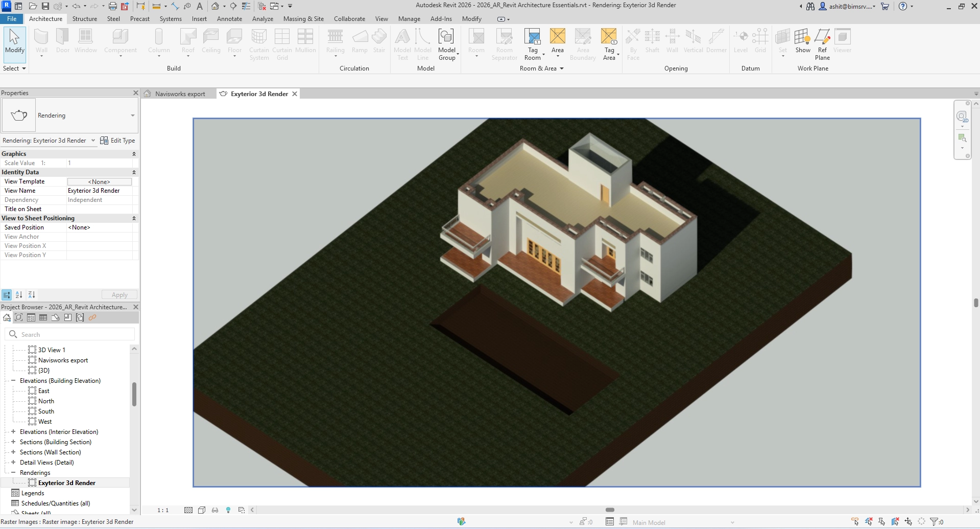980x529 pixels.
Task: Click the Text tool icon in quick access toolbar
Action: [x=199, y=6]
